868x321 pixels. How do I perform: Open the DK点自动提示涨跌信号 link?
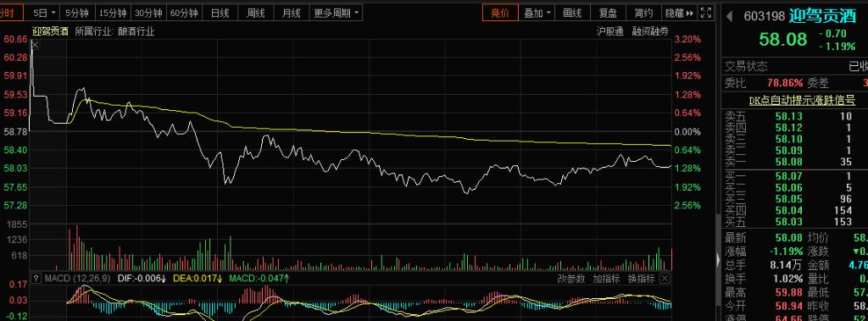tap(802, 100)
